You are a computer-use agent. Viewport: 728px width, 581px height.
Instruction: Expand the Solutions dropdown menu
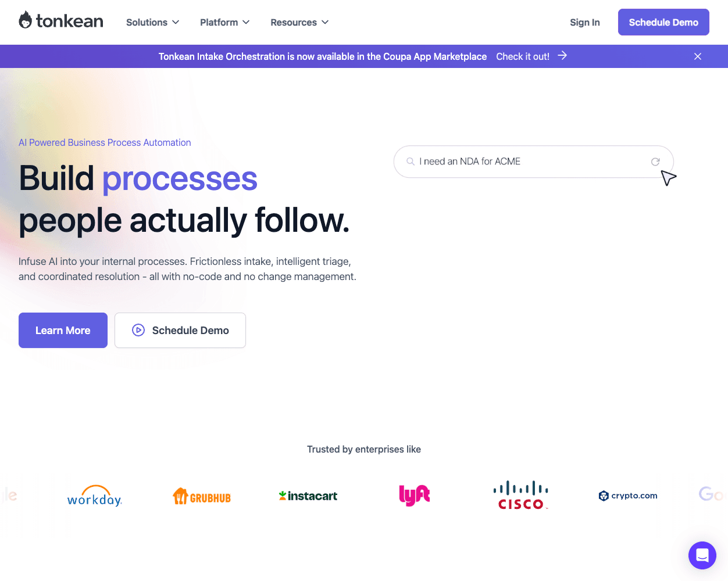(x=152, y=22)
